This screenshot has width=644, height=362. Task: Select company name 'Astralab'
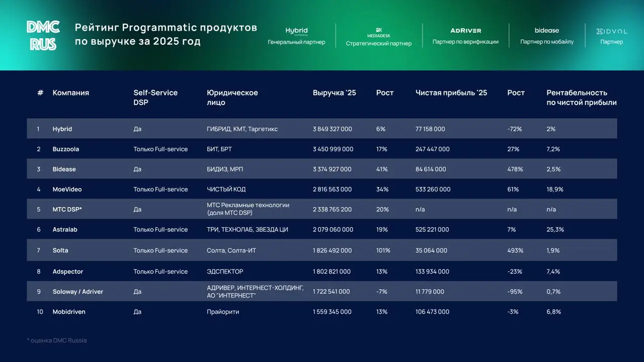65,230
